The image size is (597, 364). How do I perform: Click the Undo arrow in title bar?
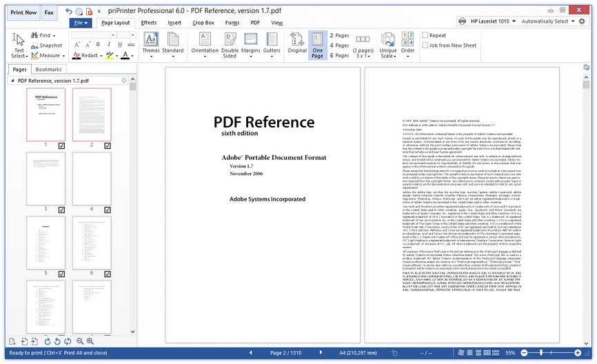68,11
